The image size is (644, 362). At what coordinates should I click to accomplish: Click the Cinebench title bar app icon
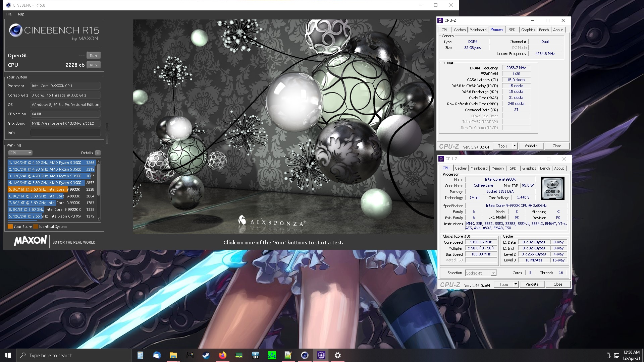[x=8, y=5]
